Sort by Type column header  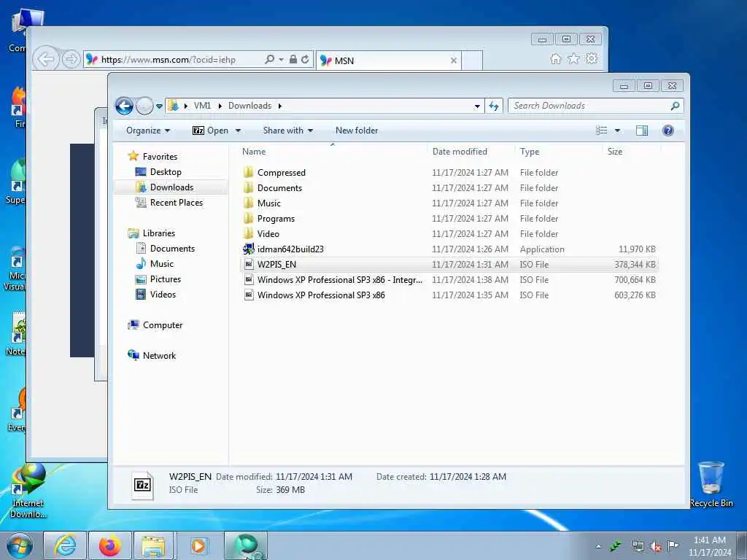click(530, 152)
